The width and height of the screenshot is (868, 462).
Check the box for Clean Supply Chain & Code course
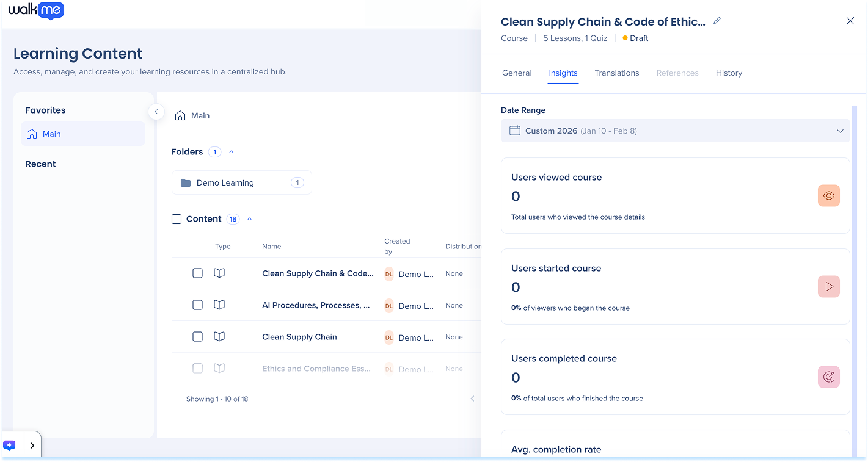tap(197, 273)
